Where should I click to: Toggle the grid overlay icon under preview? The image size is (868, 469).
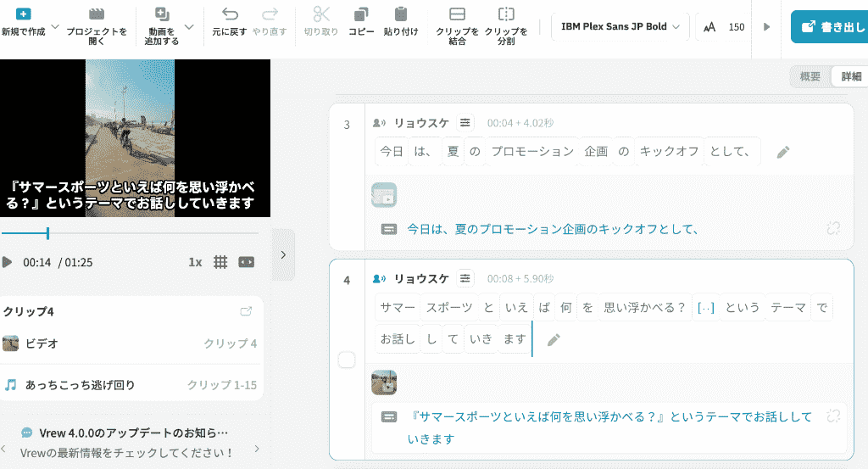point(220,262)
